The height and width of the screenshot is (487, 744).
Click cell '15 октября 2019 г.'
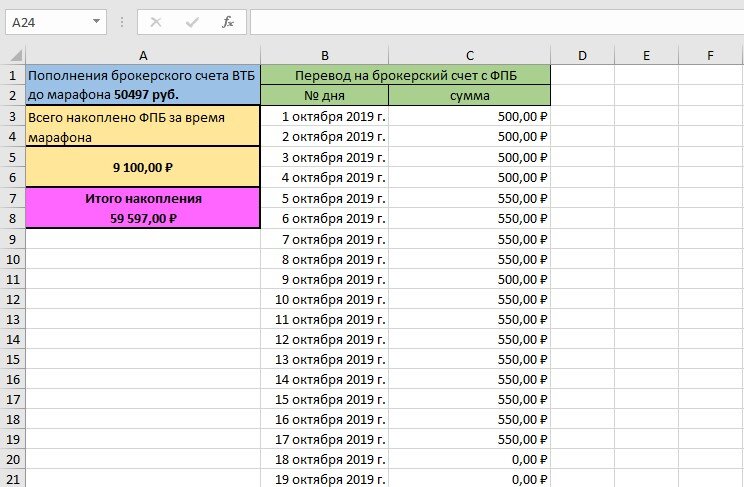pyautogui.click(x=325, y=399)
